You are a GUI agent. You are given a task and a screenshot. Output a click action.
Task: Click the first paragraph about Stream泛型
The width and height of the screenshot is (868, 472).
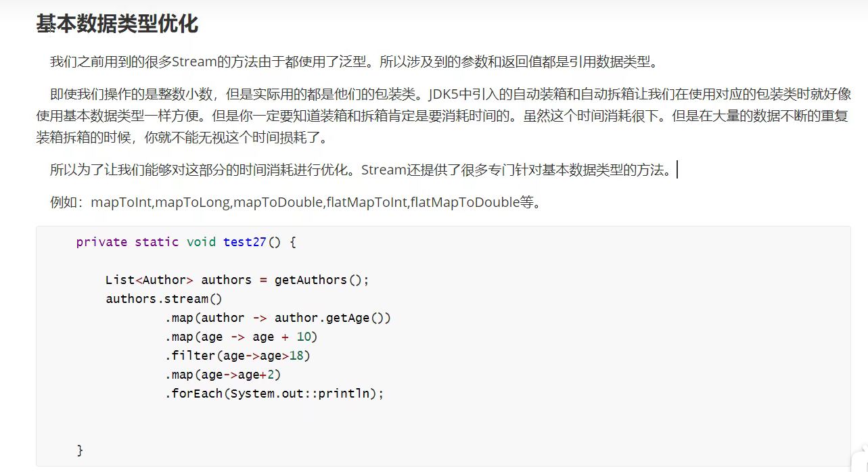tap(353, 62)
